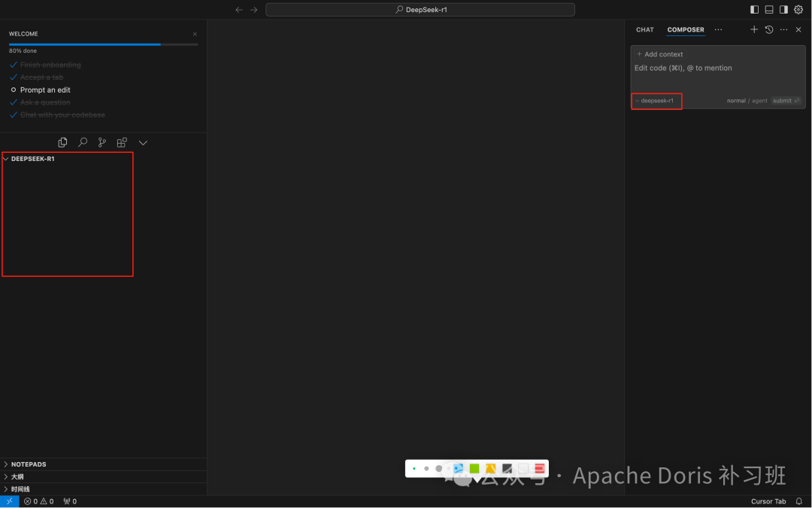Click the Cursor Tab status item

point(768,501)
